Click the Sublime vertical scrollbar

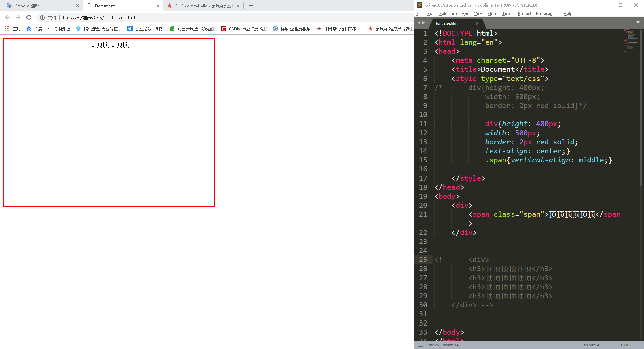tap(641, 107)
